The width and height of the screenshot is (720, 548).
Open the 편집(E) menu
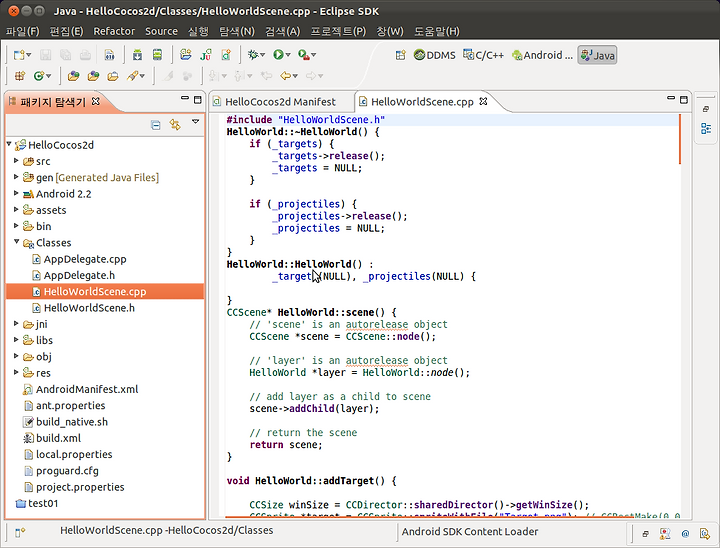(x=66, y=31)
